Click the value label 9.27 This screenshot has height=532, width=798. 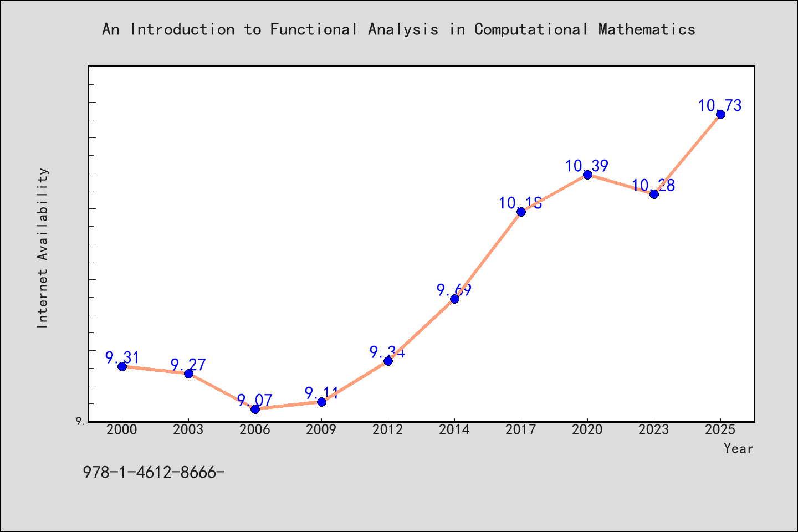click(188, 365)
